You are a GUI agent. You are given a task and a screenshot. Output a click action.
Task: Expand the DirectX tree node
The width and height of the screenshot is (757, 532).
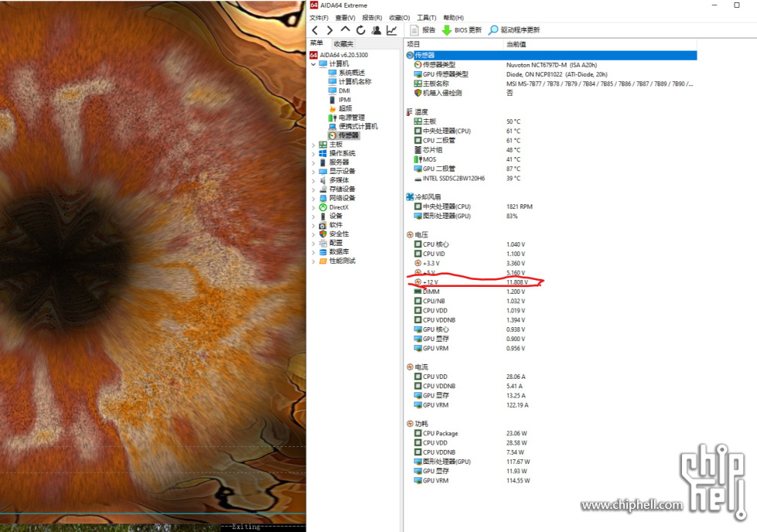tap(313, 207)
